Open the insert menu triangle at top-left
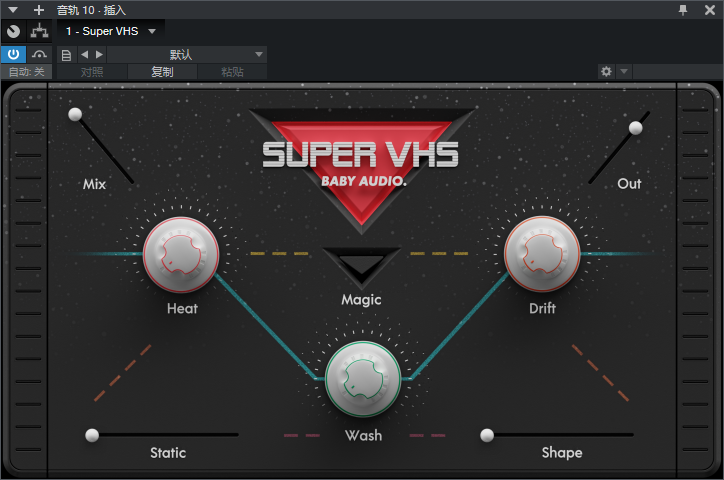The width and height of the screenshot is (724, 480). click(x=13, y=10)
